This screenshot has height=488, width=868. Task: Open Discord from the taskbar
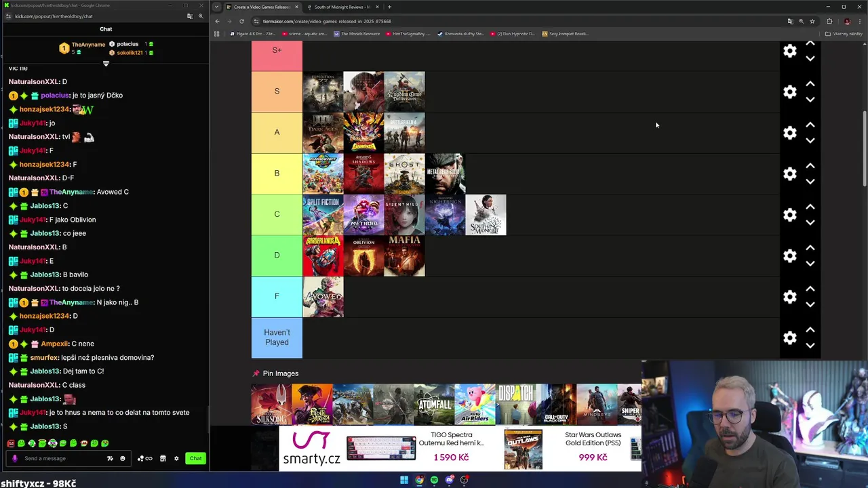pos(449,480)
